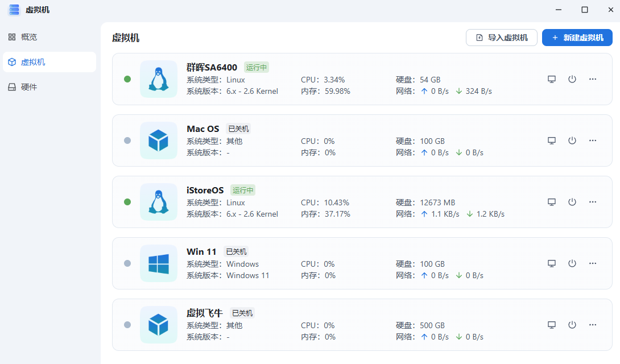Viewport: 620px width, 364px height.
Task: Click the 运行中 badge next to iStoreOS
Action: 243,190
